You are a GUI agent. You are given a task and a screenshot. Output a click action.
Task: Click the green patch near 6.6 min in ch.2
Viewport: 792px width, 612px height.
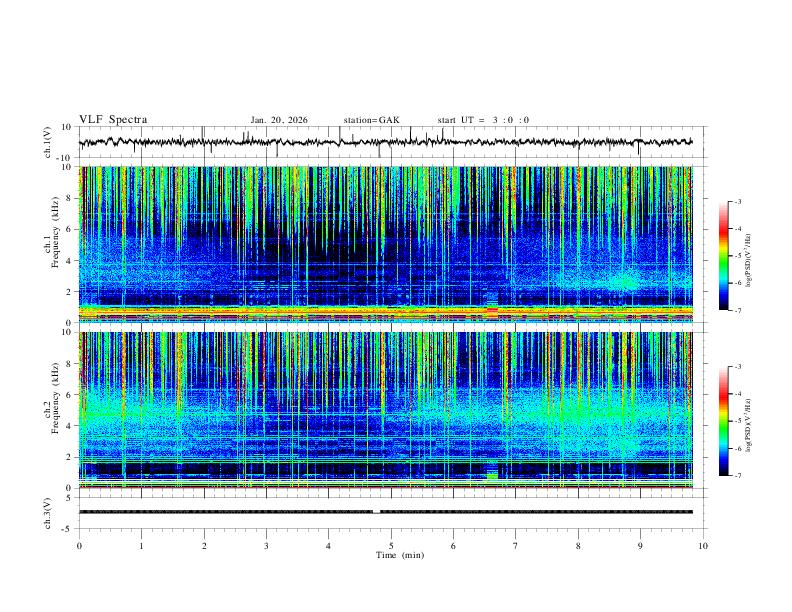[x=492, y=476]
